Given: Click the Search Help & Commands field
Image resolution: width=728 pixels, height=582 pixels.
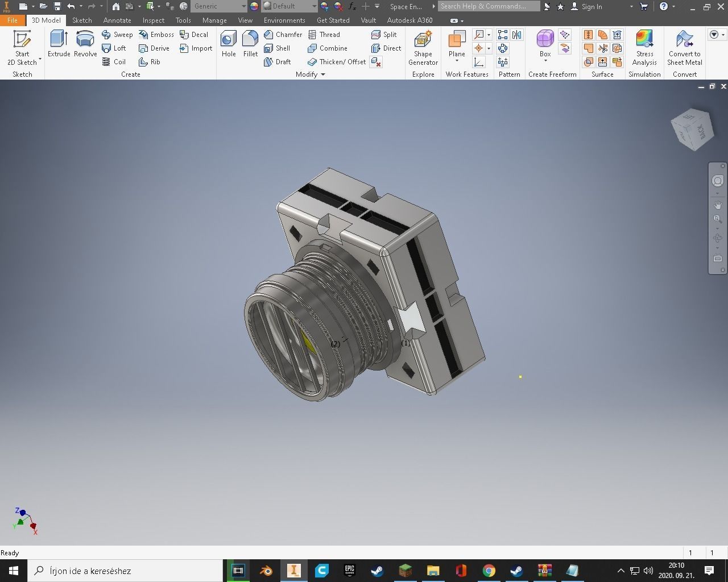Looking at the screenshot, I should (x=488, y=6).
